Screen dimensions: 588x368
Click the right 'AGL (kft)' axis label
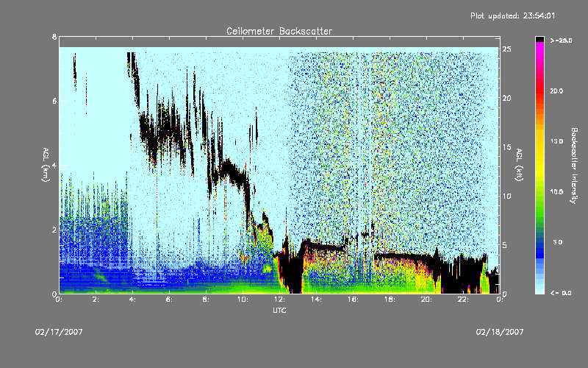tap(519, 165)
